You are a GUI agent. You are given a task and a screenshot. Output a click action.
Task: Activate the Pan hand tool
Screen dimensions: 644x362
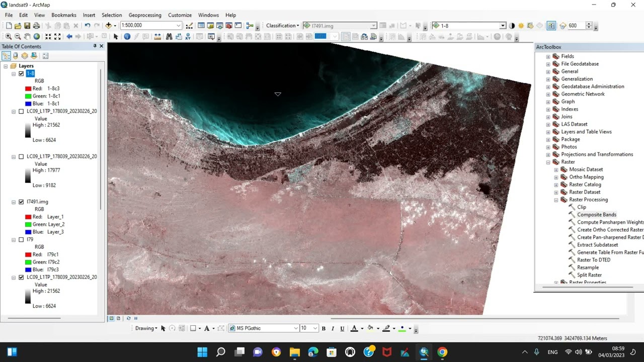[27, 37]
